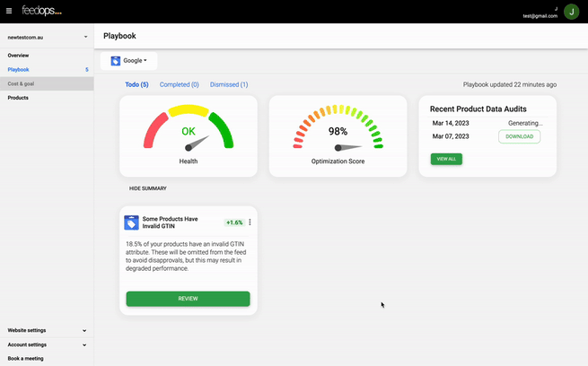Viewport: 588px width, 366px height.
Task: Click the Optimization Score gauge
Action: click(x=338, y=129)
